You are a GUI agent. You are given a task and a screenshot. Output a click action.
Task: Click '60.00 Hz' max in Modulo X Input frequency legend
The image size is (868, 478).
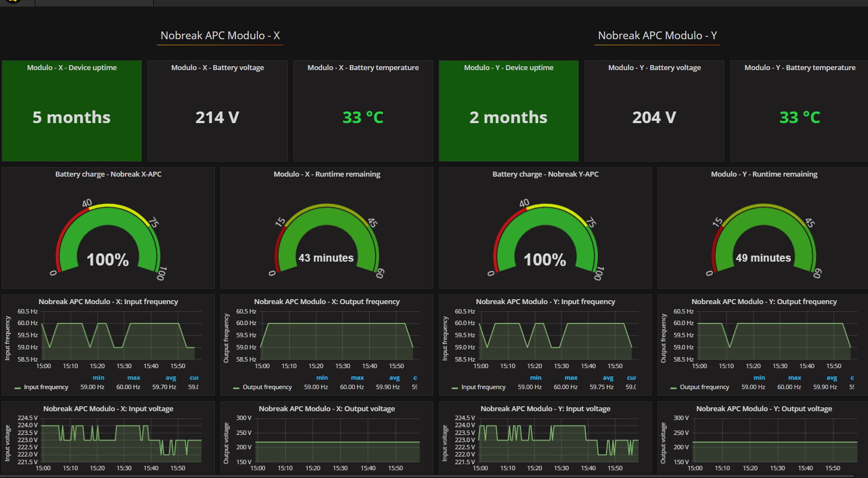click(x=128, y=387)
